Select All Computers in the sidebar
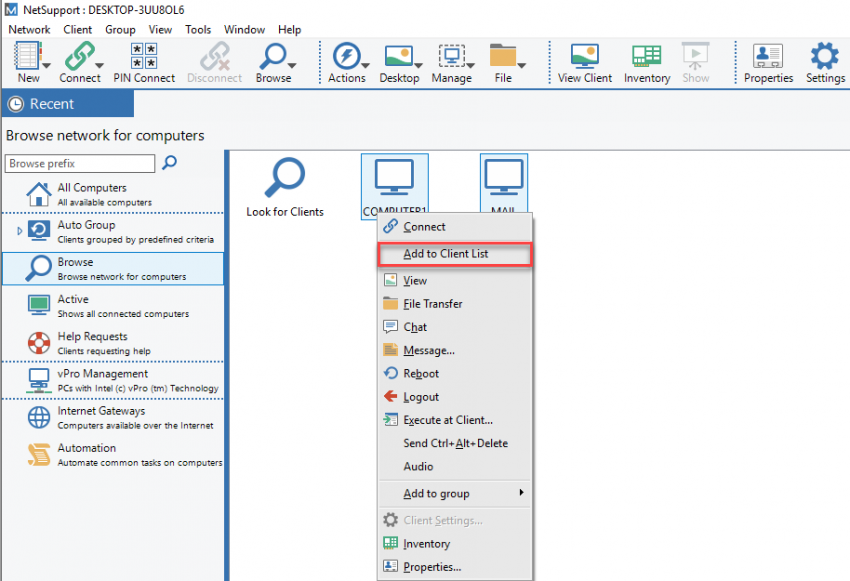 click(92, 193)
